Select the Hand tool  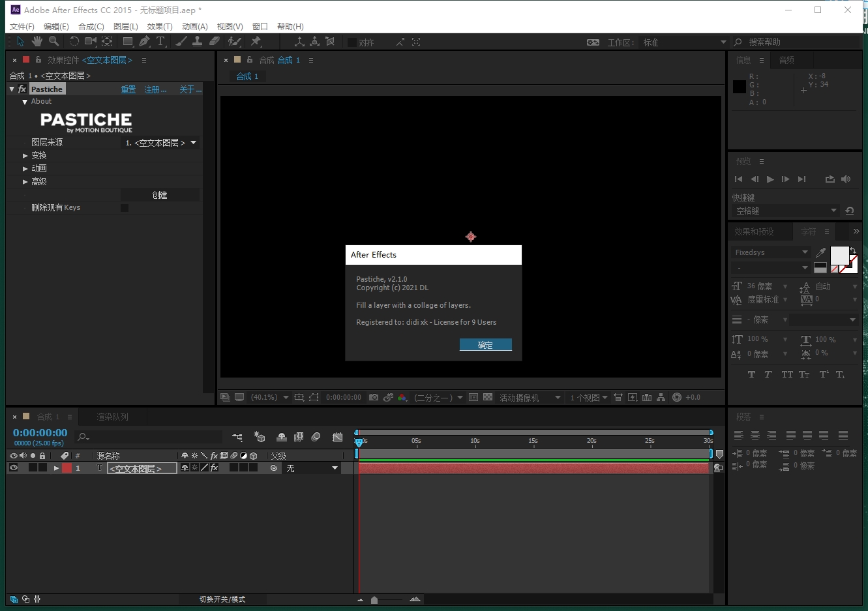[x=37, y=41]
